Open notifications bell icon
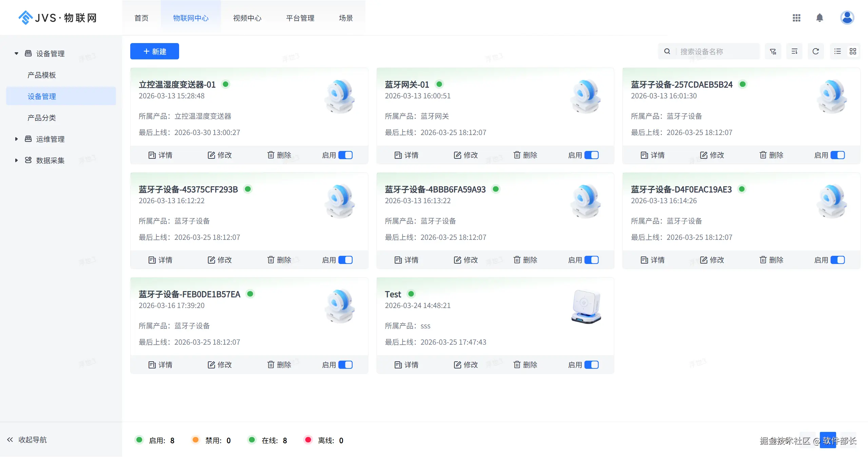 (819, 18)
